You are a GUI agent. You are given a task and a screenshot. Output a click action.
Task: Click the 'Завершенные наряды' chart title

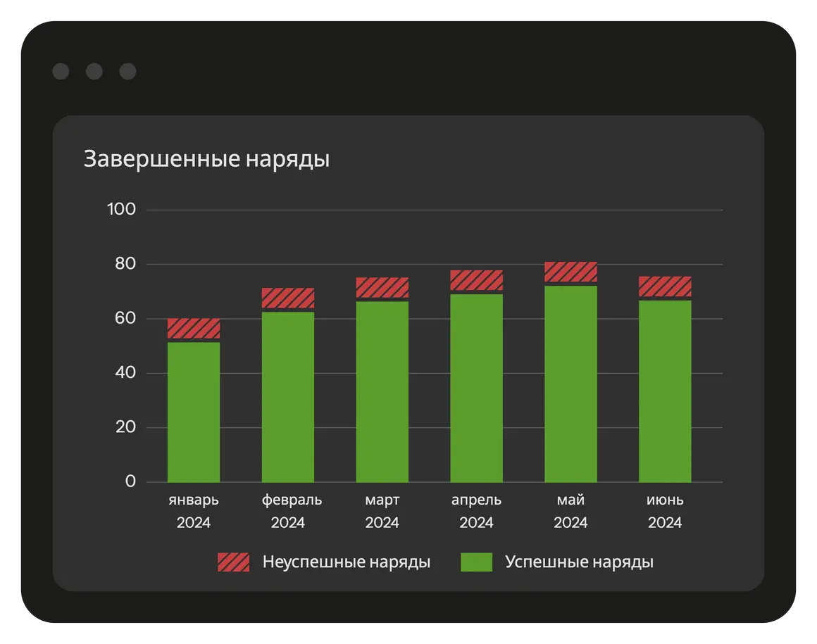[x=206, y=159]
